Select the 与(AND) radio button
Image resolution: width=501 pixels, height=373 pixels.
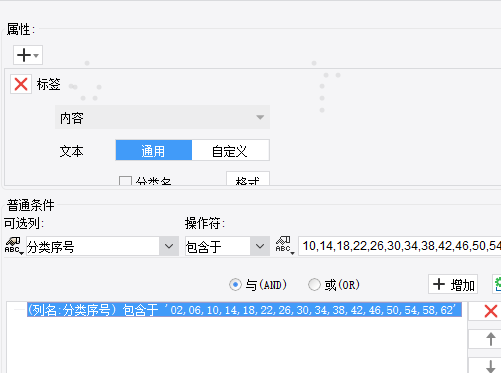(235, 285)
